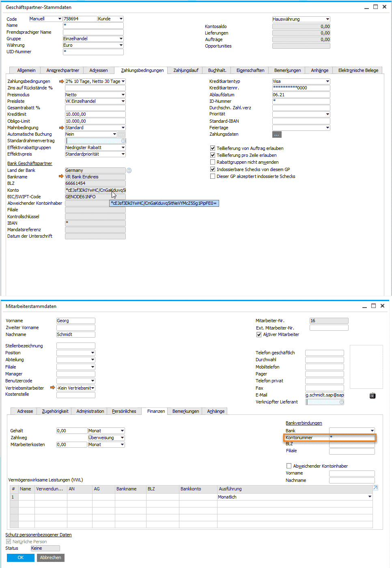Click the Ablaufdatum field
This screenshot has height=568, width=392.
[x=301, y=95]
